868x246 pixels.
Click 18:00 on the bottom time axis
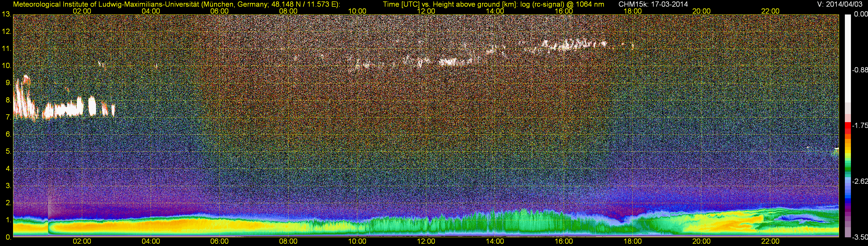tap(632, 241)
